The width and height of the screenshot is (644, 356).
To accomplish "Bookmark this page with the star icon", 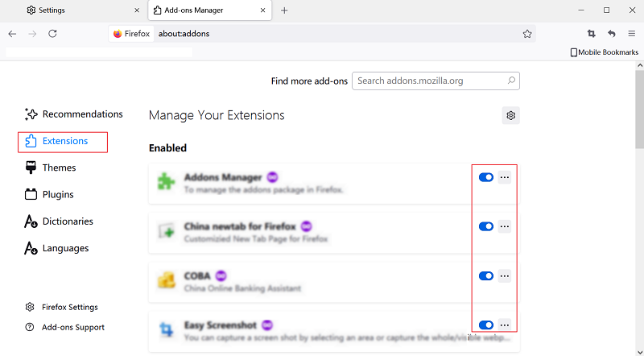I will [527, 34].
